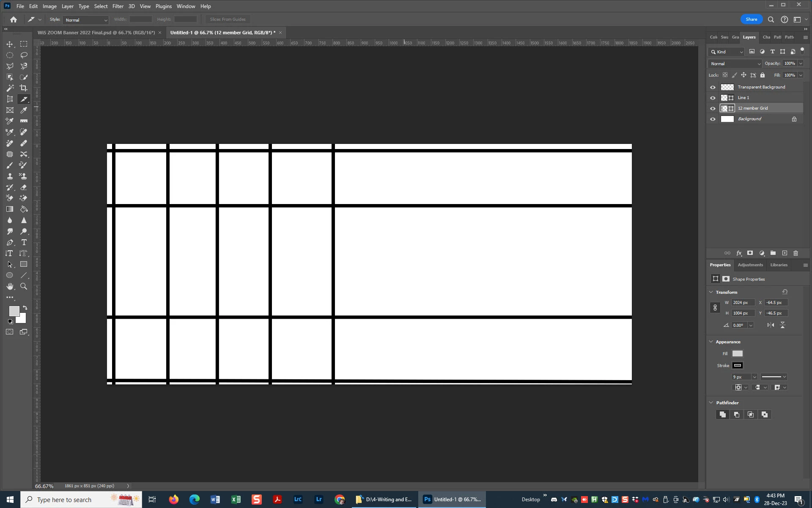Hide the Transparent Background layer

point(713,87)
